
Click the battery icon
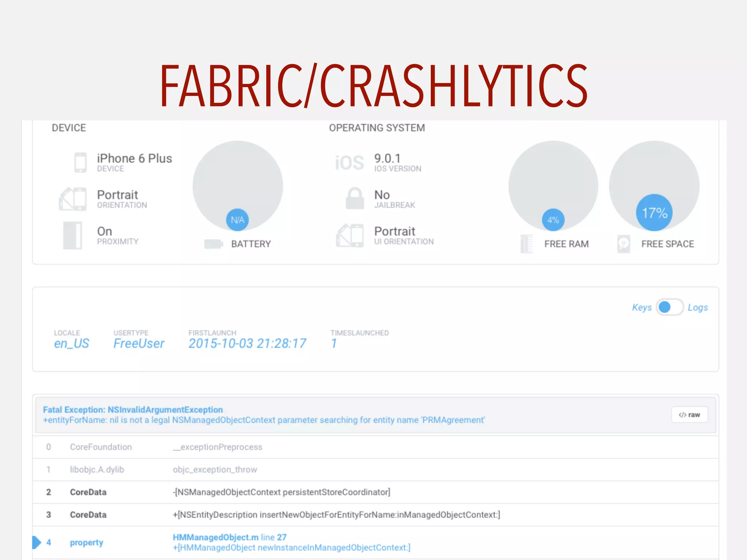tap(213, 244)
